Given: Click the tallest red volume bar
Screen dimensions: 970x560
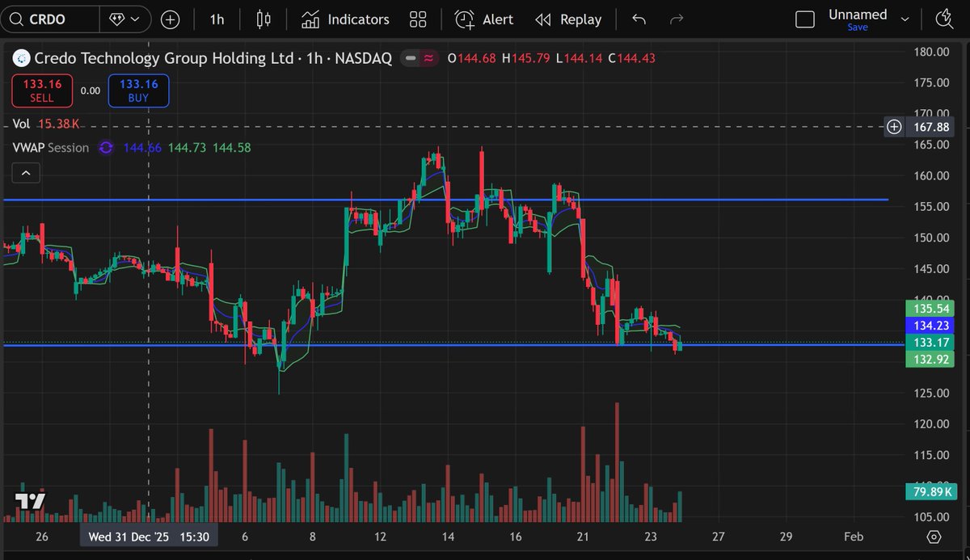Looking at the screenshot, I should coord(617,461).
